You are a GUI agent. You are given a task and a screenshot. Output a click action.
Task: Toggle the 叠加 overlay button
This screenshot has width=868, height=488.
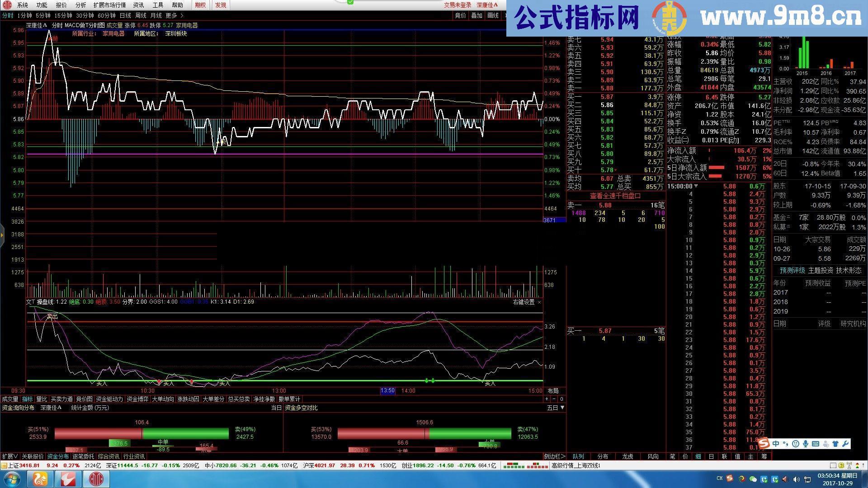(x=476, y=15)
